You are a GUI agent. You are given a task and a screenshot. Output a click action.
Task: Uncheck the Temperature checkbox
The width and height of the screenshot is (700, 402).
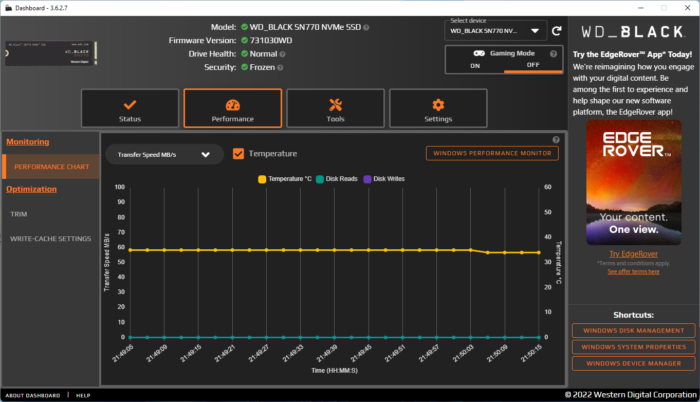coord(238,154)
